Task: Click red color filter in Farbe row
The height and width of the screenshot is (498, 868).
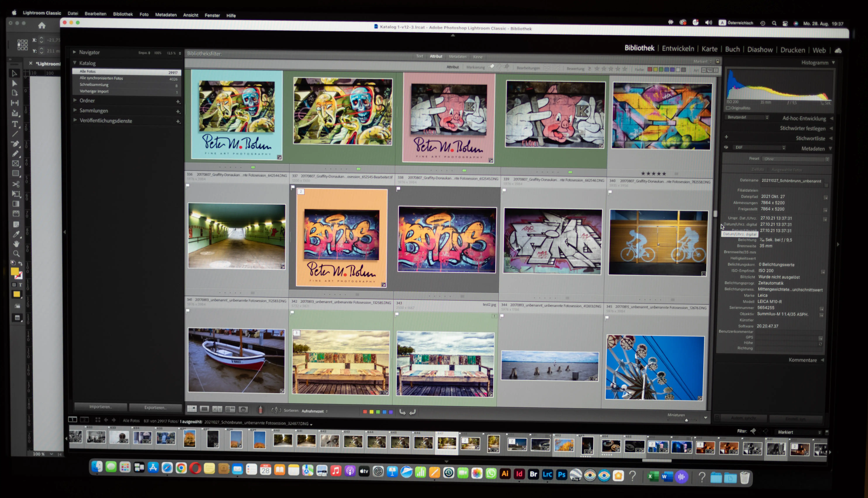Action: [x=649, y=69]
